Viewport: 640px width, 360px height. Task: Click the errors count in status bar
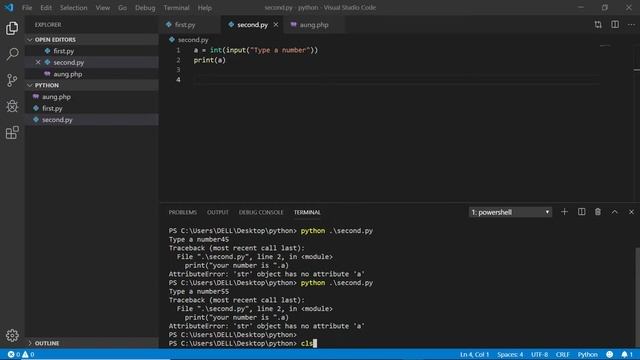(x=14, y=354)
